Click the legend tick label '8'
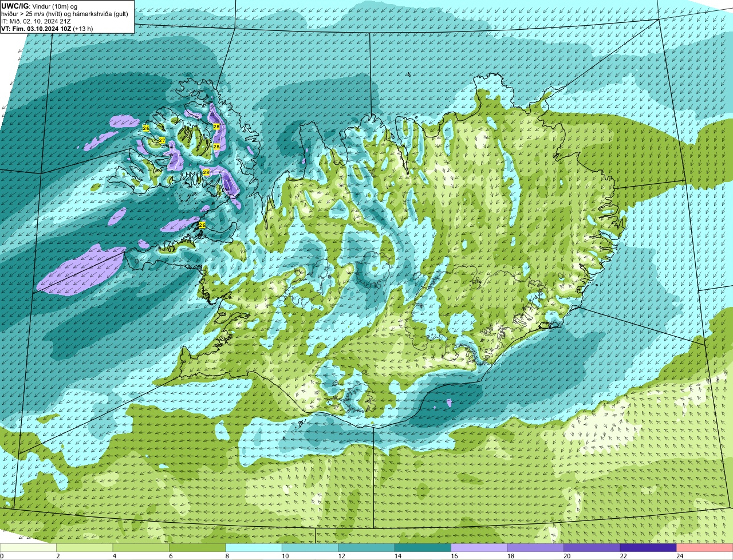The image size is (733, 560). [227, 556]
